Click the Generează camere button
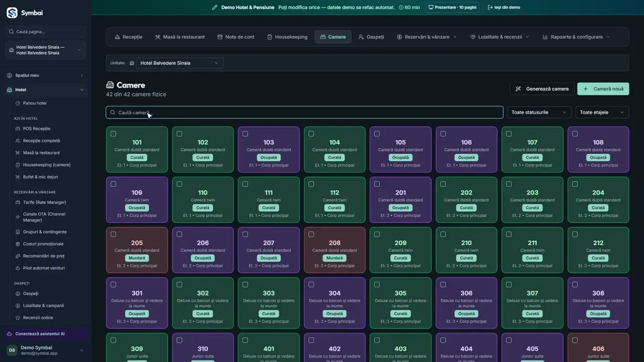This screenshot has width=644, height=362. [x=542, y=89]
